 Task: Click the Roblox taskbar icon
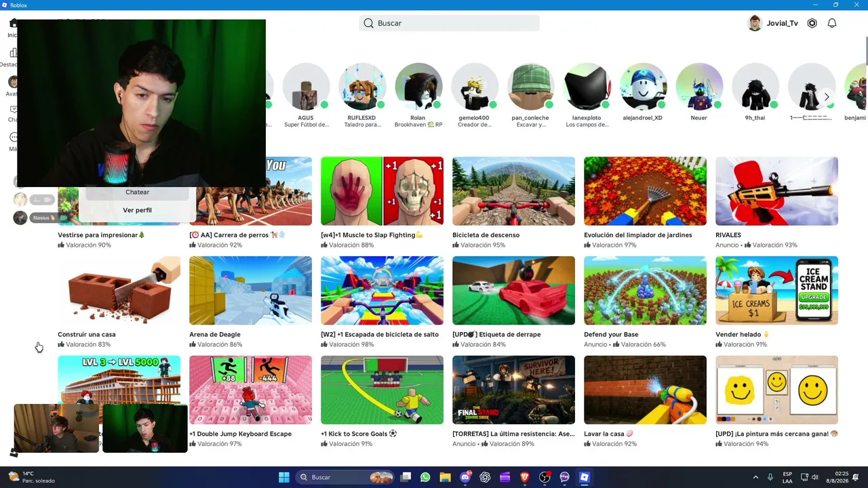585,477
